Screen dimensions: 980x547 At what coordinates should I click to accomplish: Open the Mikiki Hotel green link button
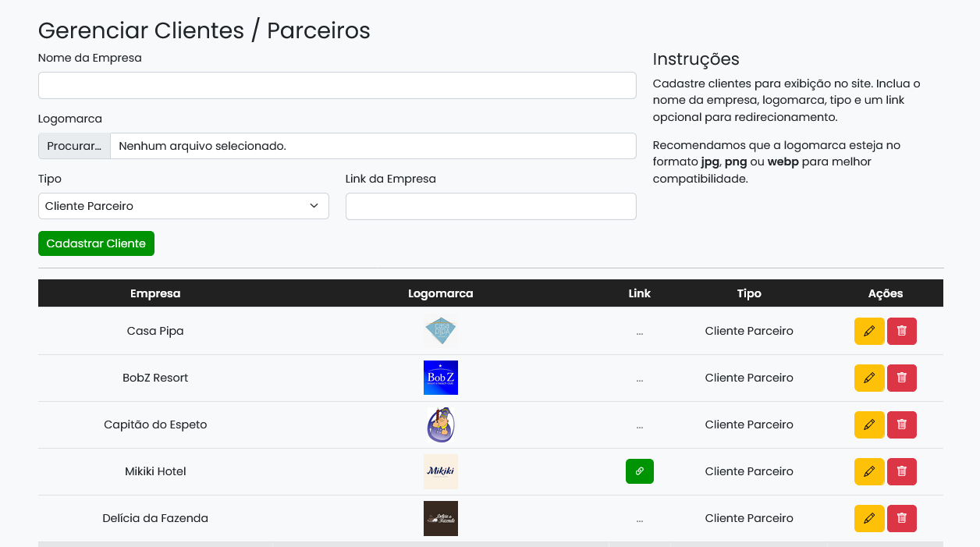point(640,471)
